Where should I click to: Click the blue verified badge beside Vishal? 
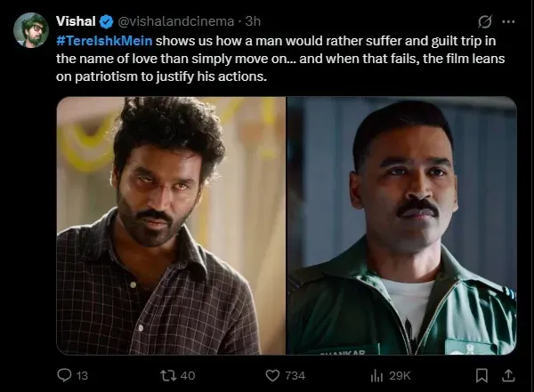click(x=103, y=20)
